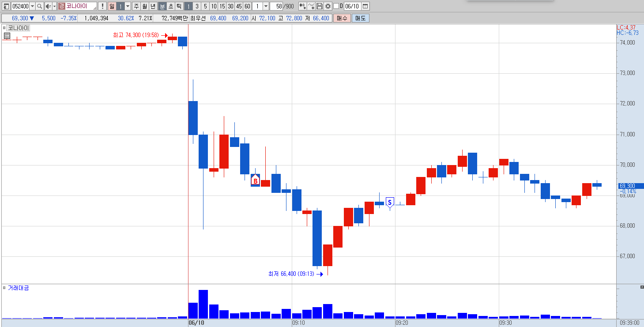Click the 72,749백만 trade amount value
Screen dimensions: 644x327
(175, 18)
